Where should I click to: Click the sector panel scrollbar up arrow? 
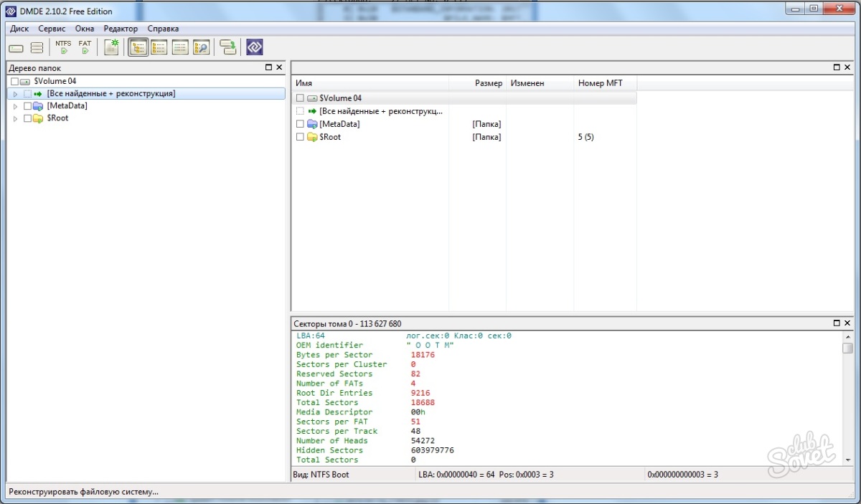click(847, 336)
